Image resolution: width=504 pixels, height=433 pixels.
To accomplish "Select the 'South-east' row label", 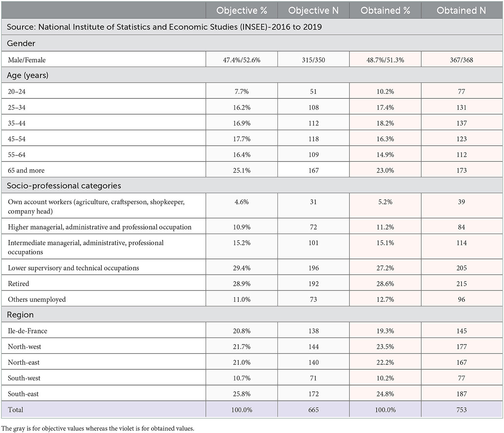I will point(23,394).
